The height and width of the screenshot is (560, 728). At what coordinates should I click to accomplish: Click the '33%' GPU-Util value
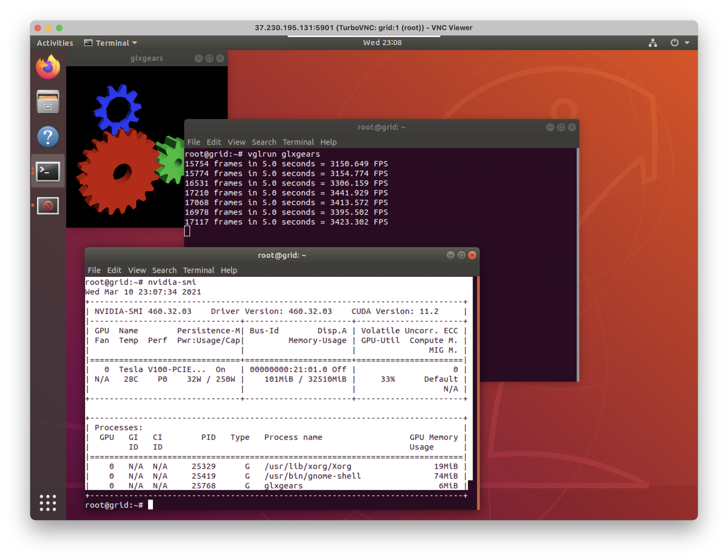point(388,379)
